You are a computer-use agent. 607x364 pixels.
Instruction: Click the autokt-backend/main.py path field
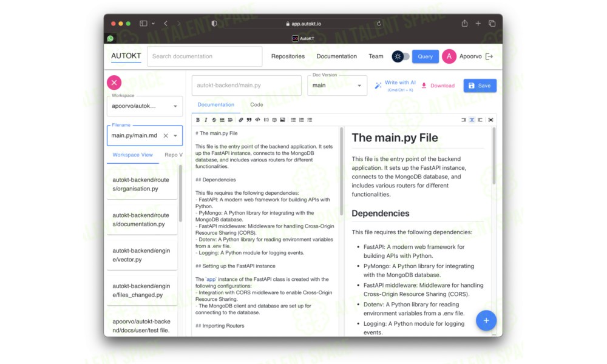(246, 86)
